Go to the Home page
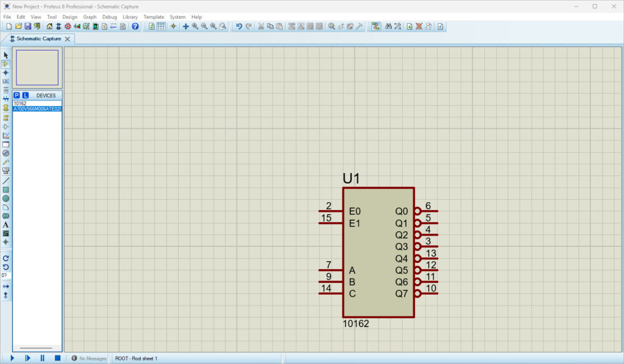Viewport: 624px width, 364px height. pos(49,27)
